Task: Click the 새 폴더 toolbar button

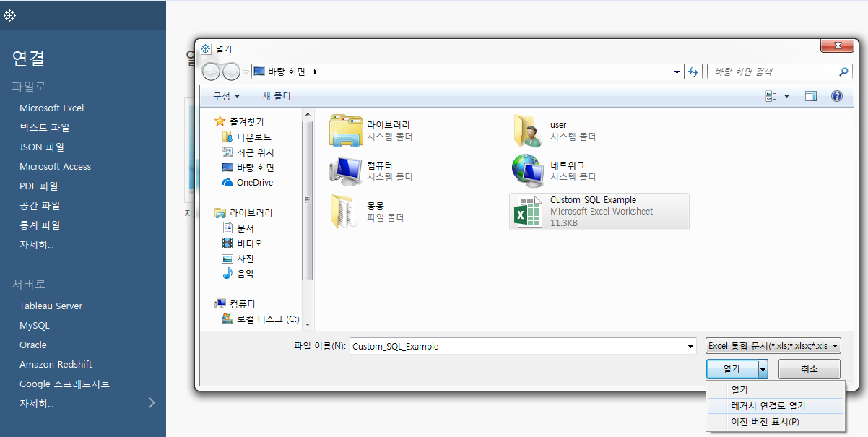Action: (276, 96)
